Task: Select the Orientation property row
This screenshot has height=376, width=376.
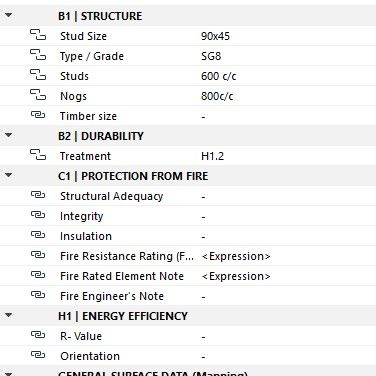Action: (x=188, y=356)
